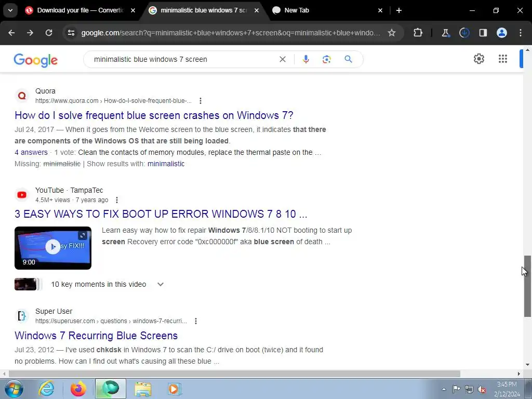Open the 4 answers link
532x399 pixels.
pyautogui.click(x=31, y=152)
